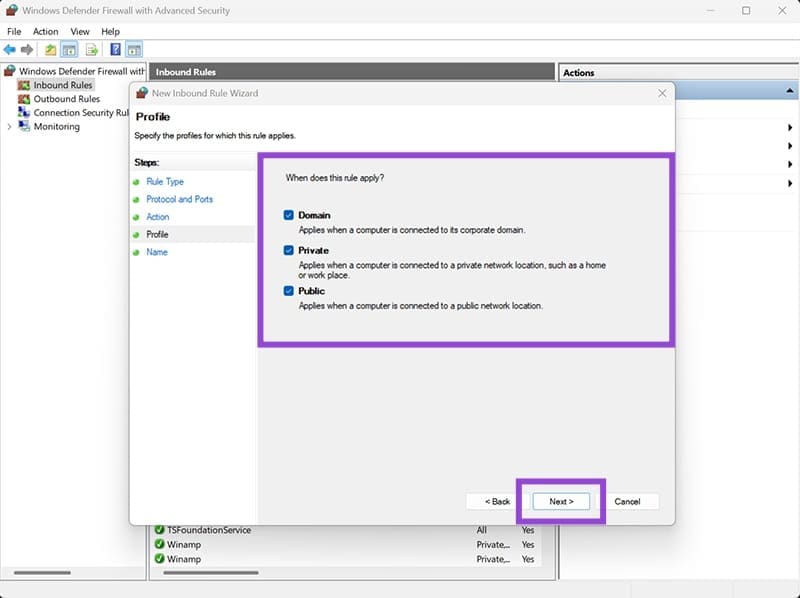Viewport: 800px width, 598px height.
Task: Uncheck the Domain profile checkbox
Action: pyautogui.click(x=290, y=214)
